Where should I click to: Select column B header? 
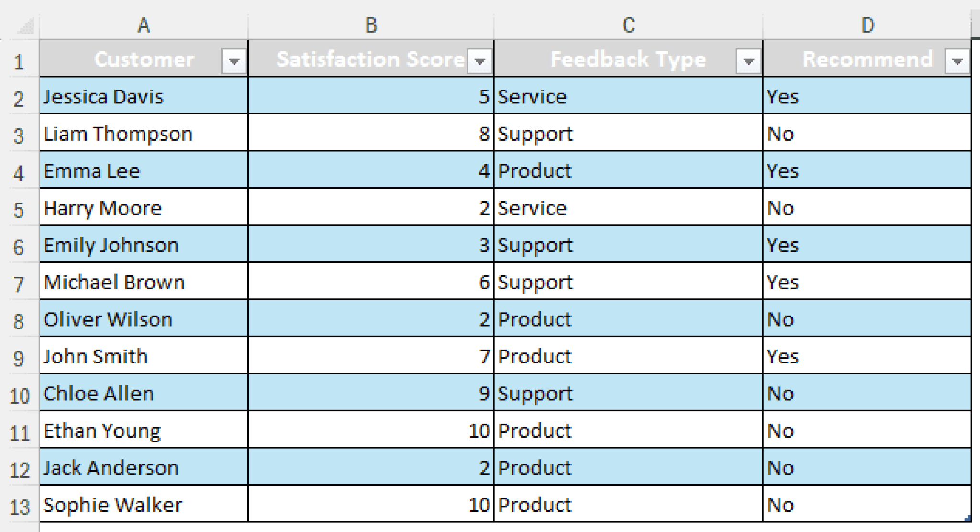(370, 23)
